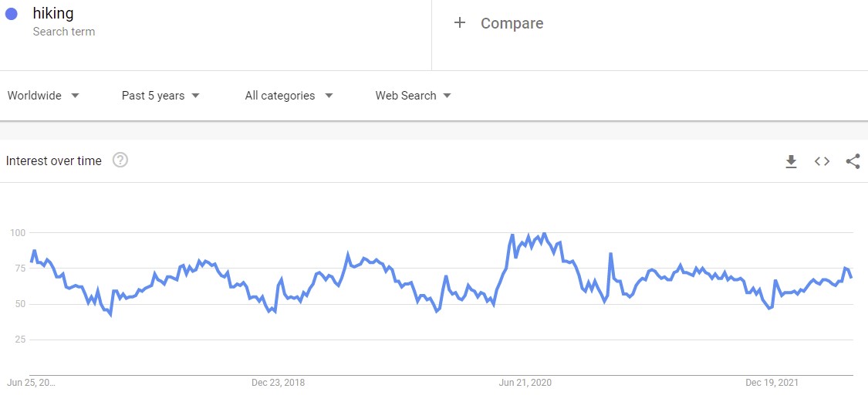
Task: Click the Search term subtitle under hiking
Action: [x=64, y=32]
